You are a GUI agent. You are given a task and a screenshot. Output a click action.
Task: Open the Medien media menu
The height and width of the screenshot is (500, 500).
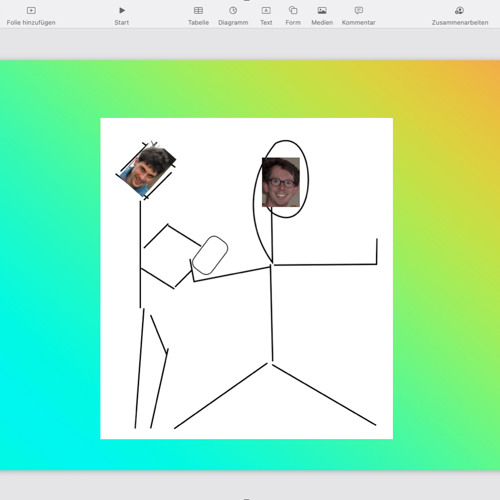coord(322,11)
